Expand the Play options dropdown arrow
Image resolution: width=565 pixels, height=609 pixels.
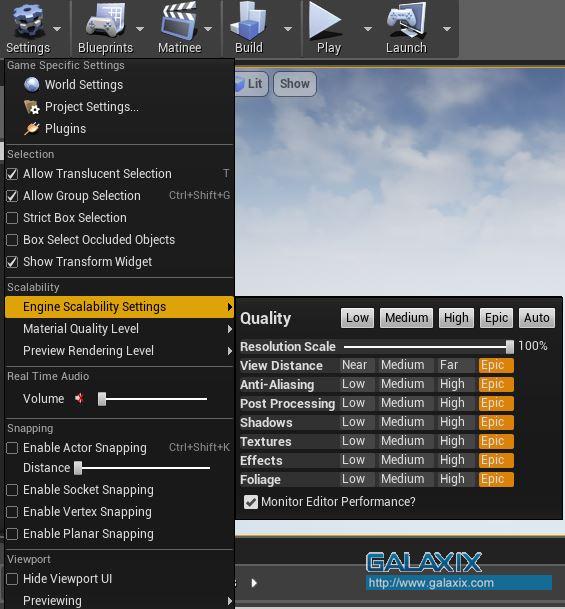[x=368, y=29]
